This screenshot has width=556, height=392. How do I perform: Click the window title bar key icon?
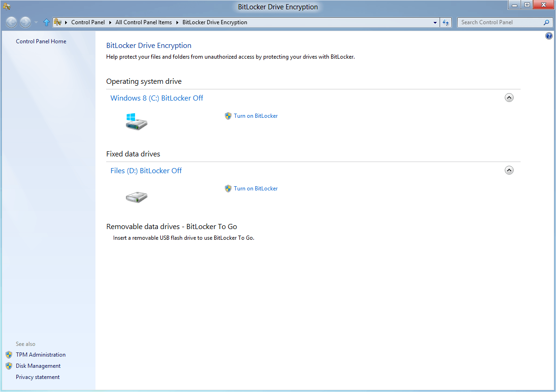point(7,7)
